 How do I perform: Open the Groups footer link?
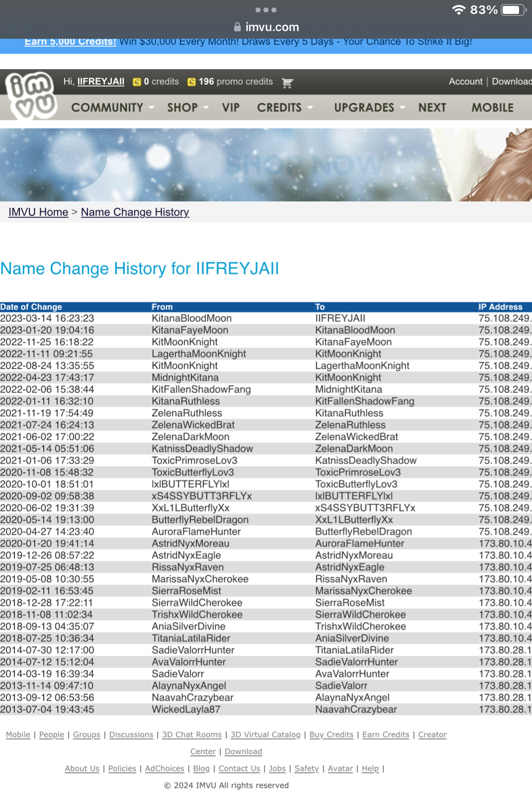[x=87, y=735]
